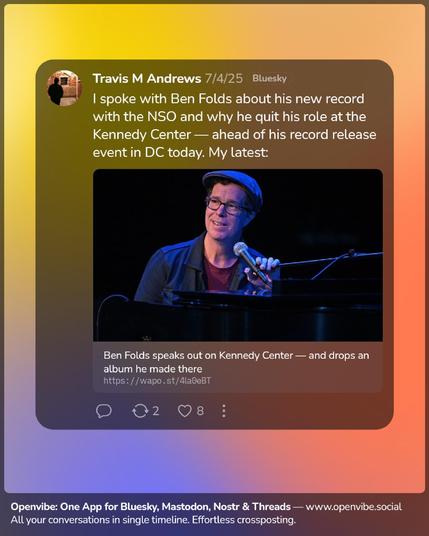Select the 'My latest:' post text

coord(238,152)
